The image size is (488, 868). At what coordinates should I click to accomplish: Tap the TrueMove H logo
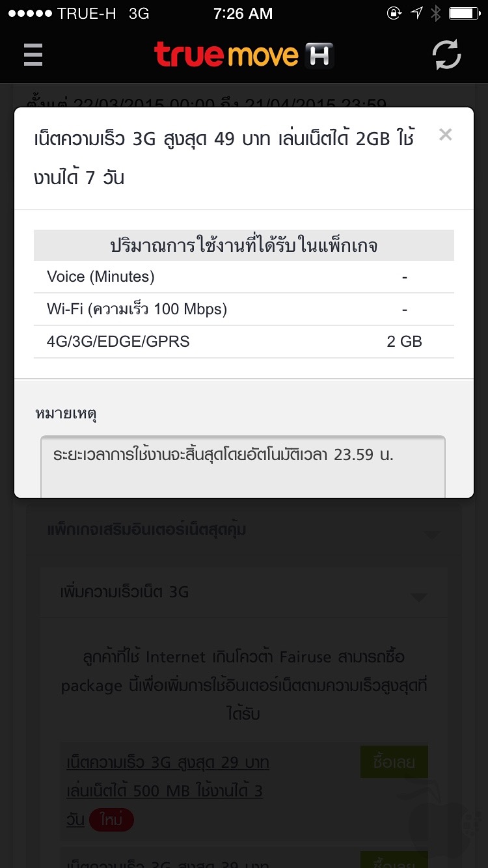coord(243,55)
